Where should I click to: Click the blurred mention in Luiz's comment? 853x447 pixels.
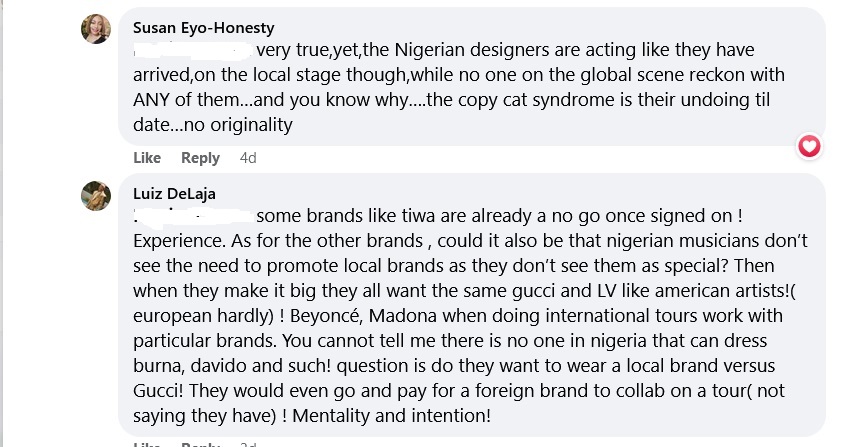click(192, 216)
